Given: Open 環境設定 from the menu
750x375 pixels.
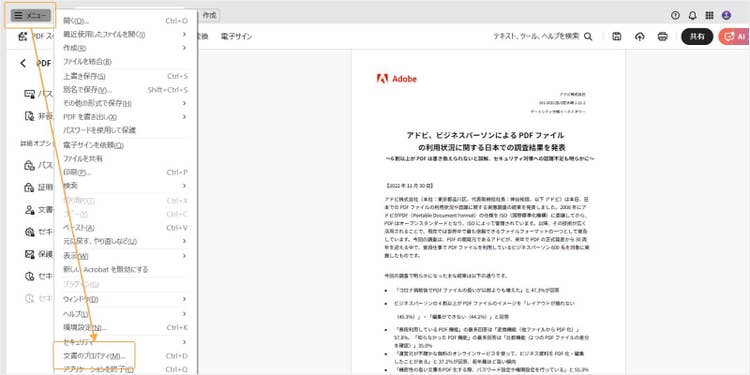Looking at the screenshot, I should click(x=125, y=328).
